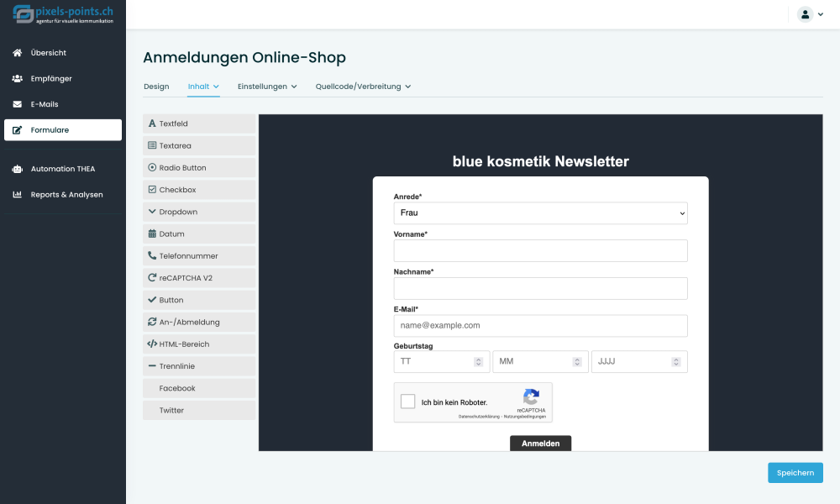Open the Einstellungen tab

pos(262,87)
